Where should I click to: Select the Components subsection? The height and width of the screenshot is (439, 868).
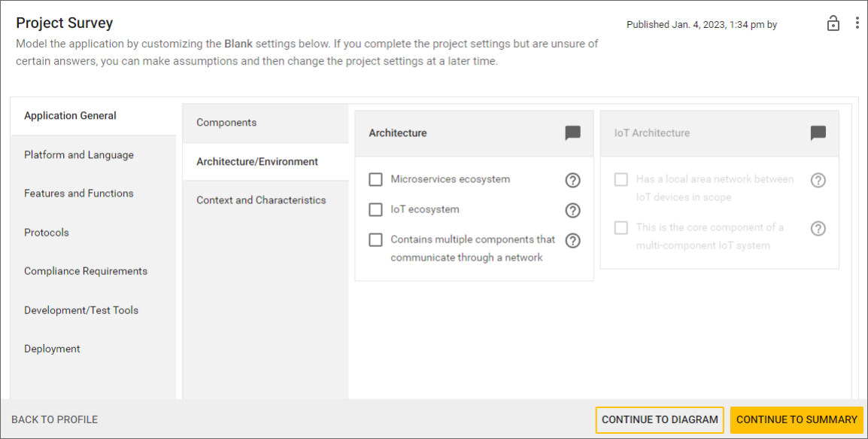[226, 123]
